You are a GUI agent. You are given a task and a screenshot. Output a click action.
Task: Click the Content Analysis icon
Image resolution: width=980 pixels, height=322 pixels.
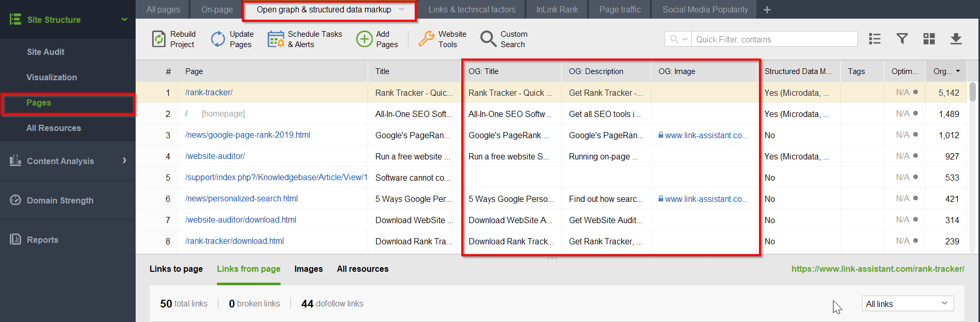[16, 160]
